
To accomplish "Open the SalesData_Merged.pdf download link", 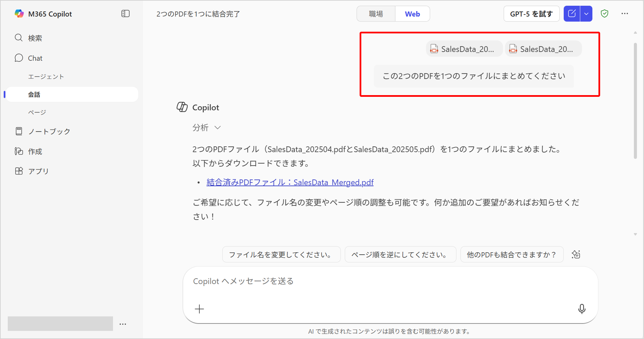I will (290, 182).
